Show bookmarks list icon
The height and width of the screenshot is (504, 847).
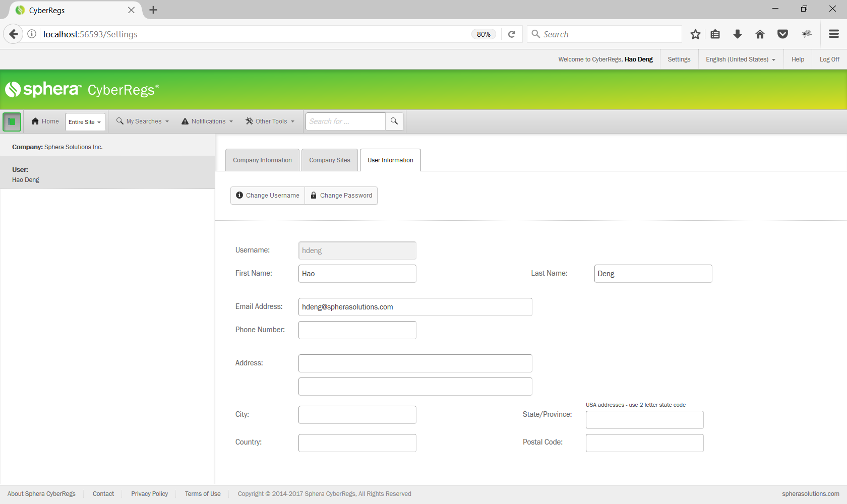click(715, 34)
